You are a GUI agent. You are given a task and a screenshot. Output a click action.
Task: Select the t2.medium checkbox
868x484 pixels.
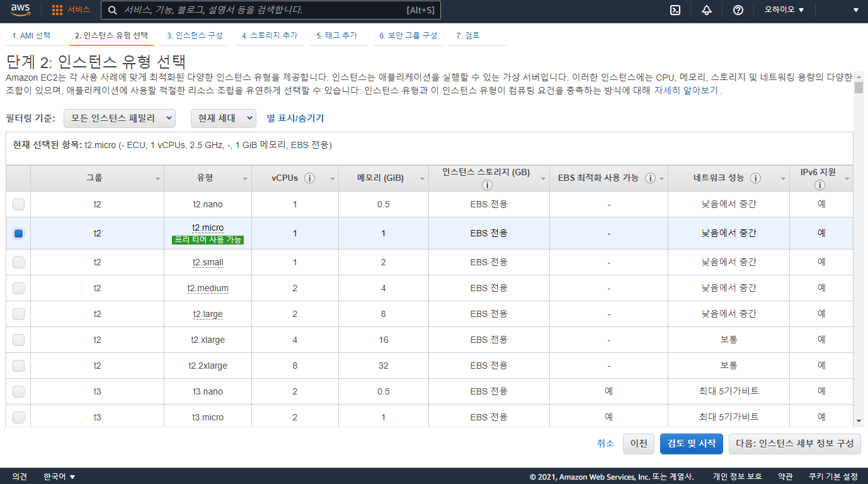point(18,288)
